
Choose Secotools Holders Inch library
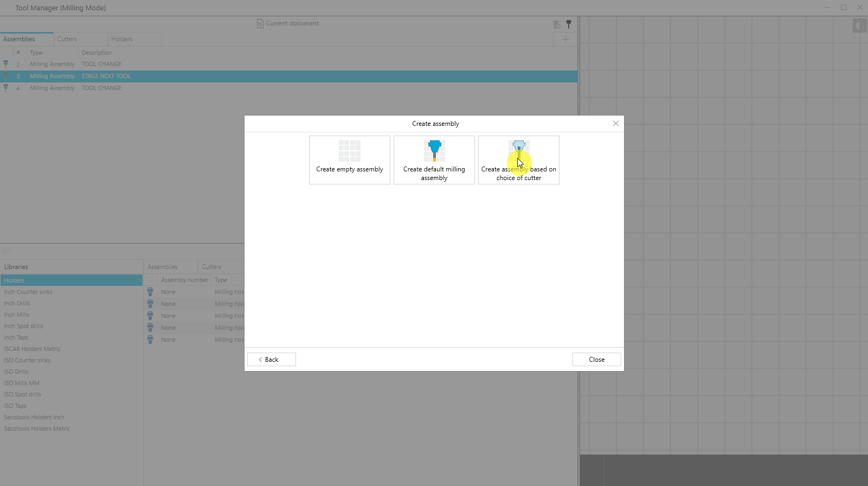34,417
